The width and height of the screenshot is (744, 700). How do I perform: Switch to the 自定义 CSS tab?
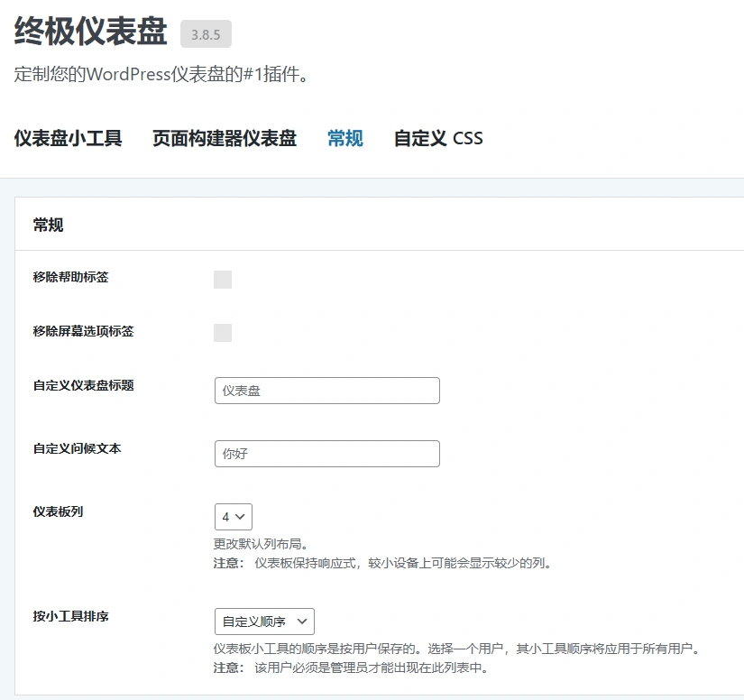tap(438, 138)
